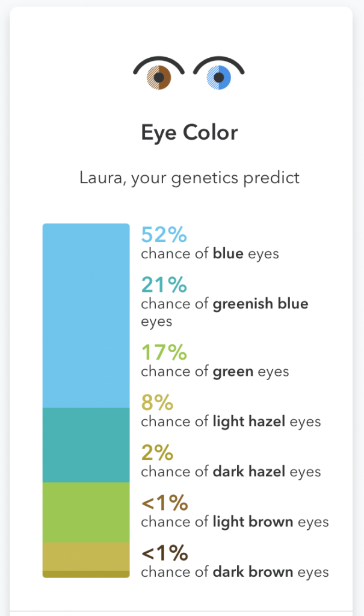364x616 pixels.
Task: Click the 8% light hazel percentage
Action: pos(157,402)
